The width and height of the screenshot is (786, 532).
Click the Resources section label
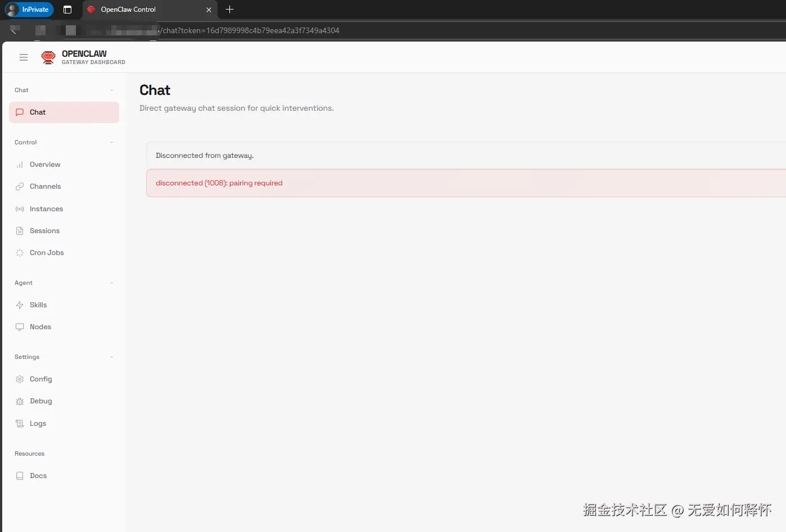click(29, 453)
